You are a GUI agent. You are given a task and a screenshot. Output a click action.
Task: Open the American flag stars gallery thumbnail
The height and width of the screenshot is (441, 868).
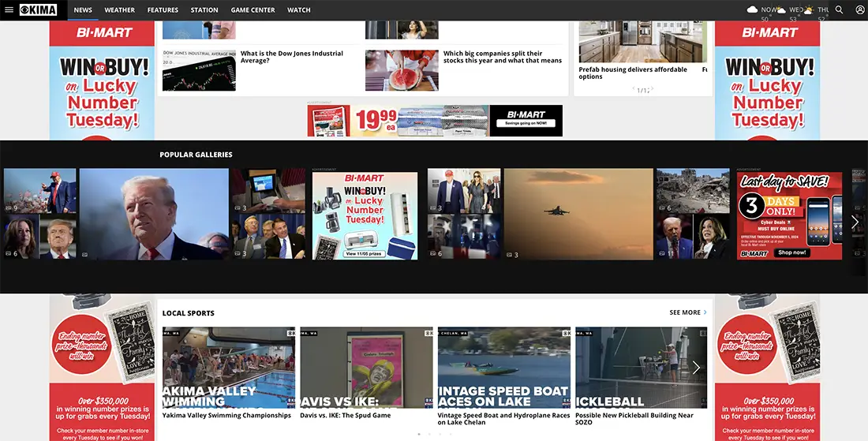click(x=464, y=237)
